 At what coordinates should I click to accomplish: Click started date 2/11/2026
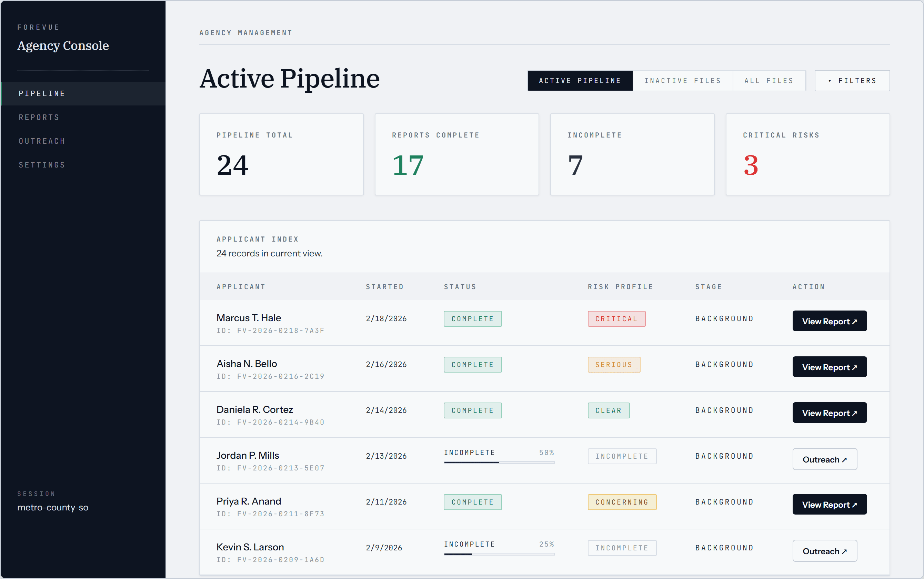click(x=386, y=502)
